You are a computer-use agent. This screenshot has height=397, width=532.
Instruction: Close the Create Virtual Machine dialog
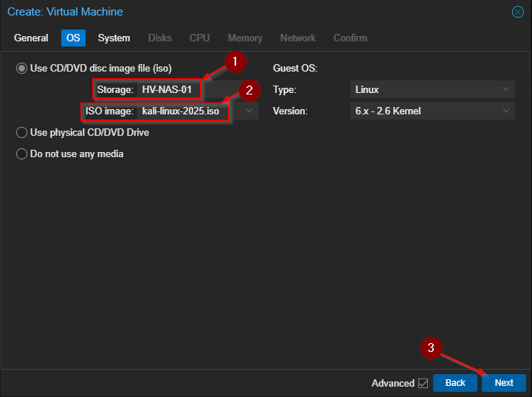click(517, 12)
